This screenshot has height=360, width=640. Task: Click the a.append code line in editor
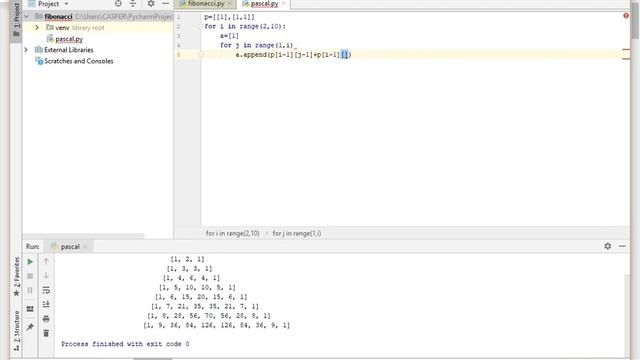click(293, 55)
